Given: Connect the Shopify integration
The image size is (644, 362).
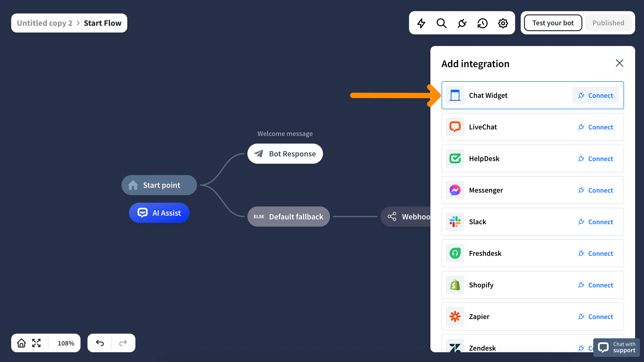Looking at the screenshot, I should [x=596, y=285].
